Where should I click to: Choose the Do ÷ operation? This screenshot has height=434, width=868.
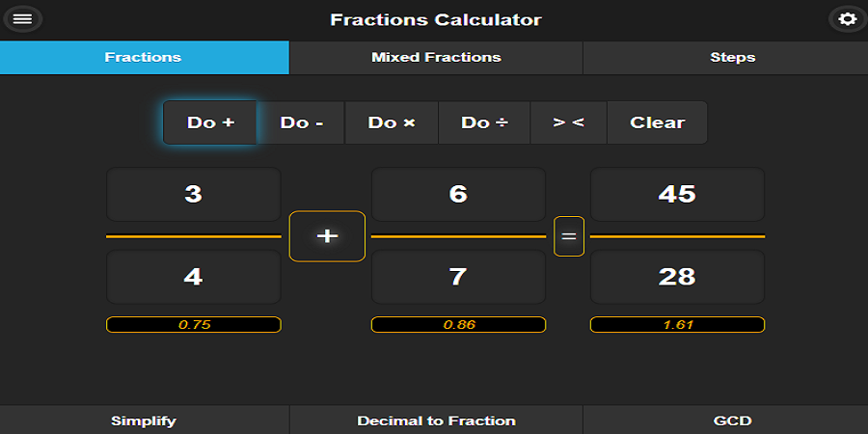[x=484, y=122]
